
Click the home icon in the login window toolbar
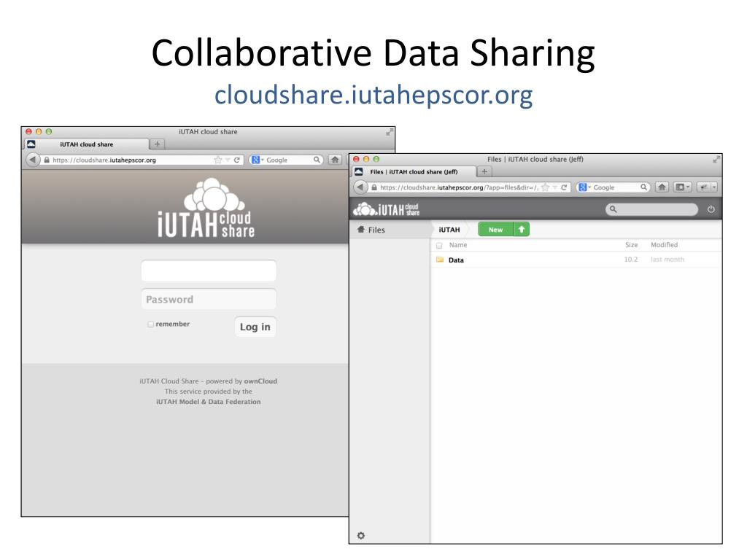tap(335, 160)
